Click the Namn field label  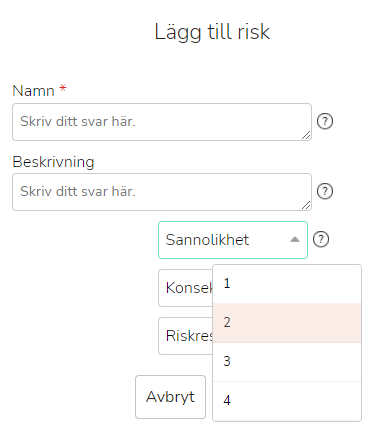(33, 91)
